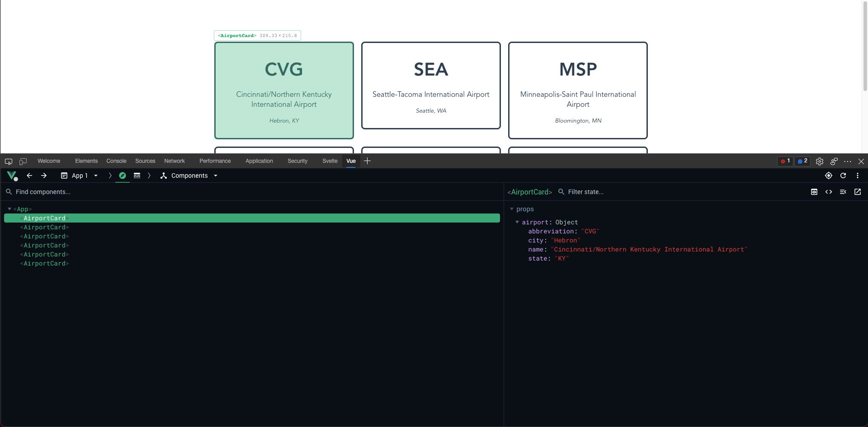Image resolution: width=868 pixels, height=427 pixels.
Task: Click the Vue tab
Action: click(x=351, y=161)
